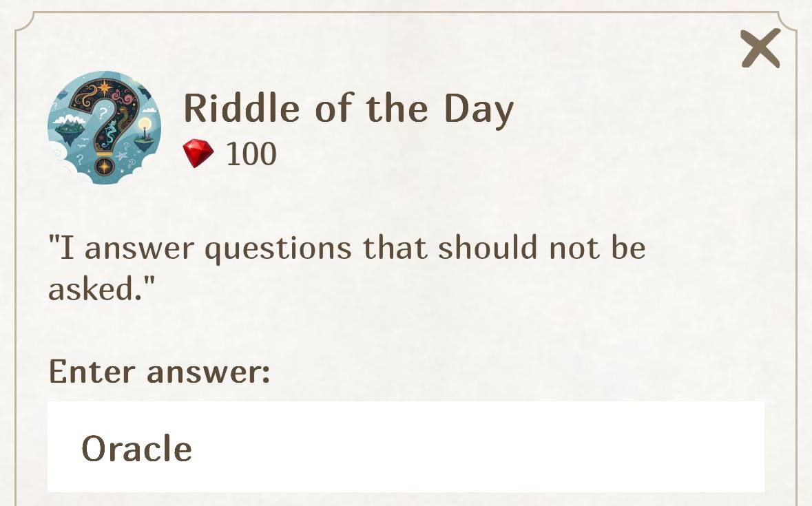Click the word "Oracle" in the answer box
Viewport: 812px width, 506px height.
[x=136, y=449]
